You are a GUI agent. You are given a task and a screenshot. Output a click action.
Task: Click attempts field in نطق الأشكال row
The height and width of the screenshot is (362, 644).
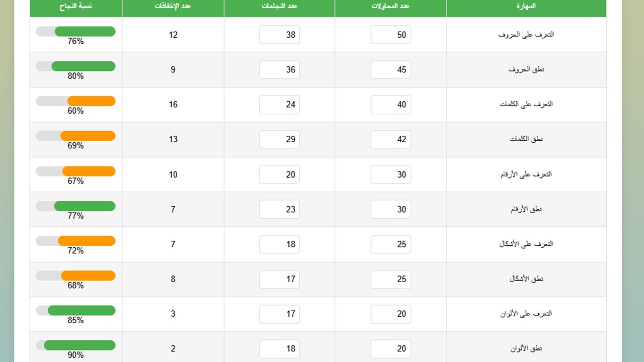[391, 279]
